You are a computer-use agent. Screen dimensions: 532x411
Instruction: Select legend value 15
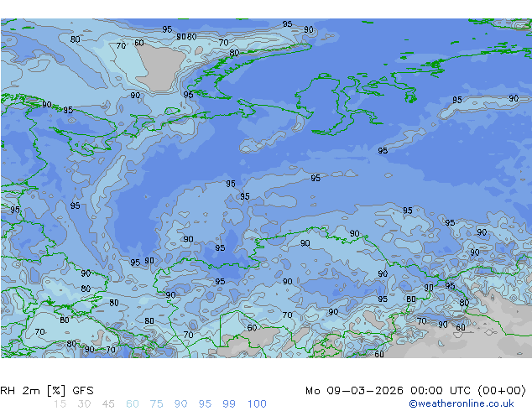pyautogui.click(x=60, y=403)
